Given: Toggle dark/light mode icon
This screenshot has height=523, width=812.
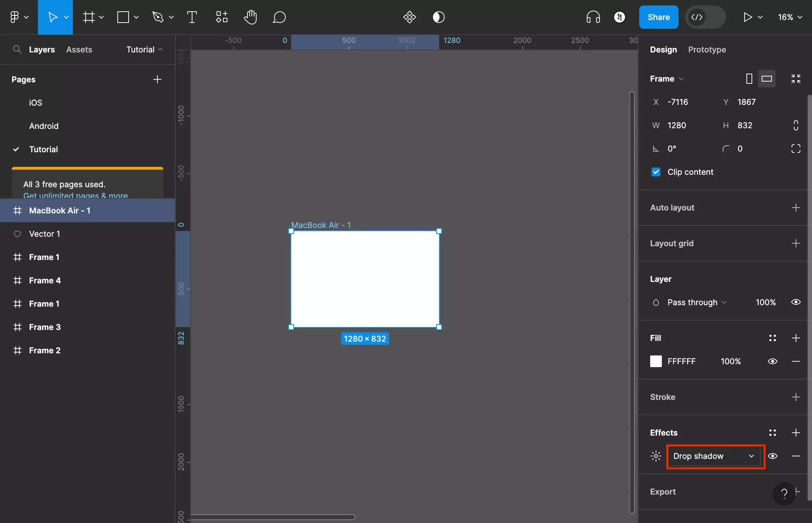Looking at the screenshot, I should (x=438, y=16).
